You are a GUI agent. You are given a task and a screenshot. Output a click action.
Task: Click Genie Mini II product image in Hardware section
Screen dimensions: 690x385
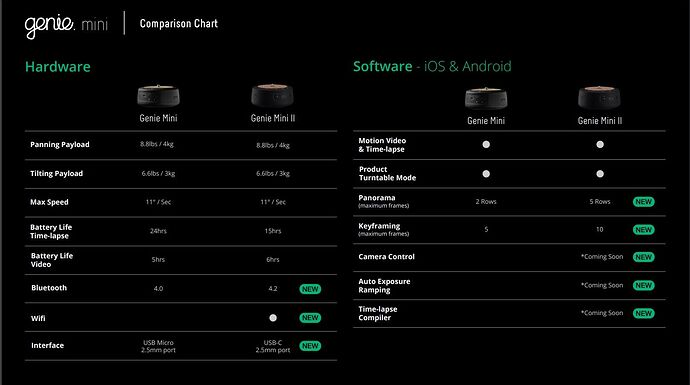[272, 95]
